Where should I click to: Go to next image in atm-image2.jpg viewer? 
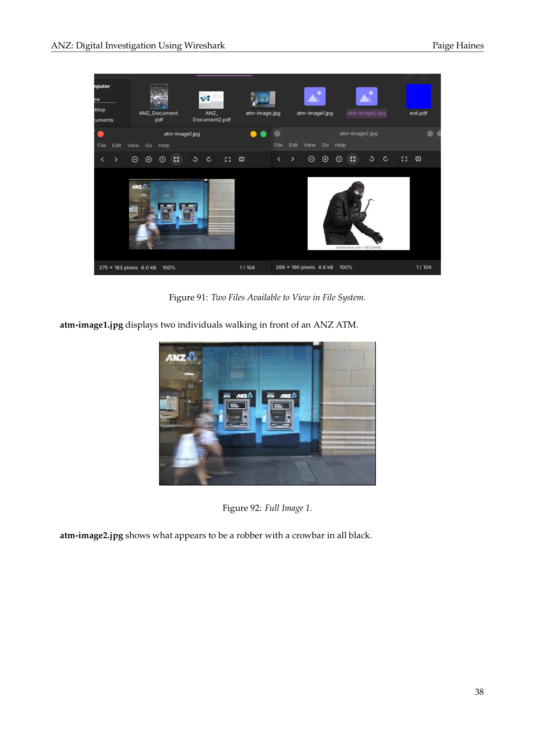click(x=292, y=159)
